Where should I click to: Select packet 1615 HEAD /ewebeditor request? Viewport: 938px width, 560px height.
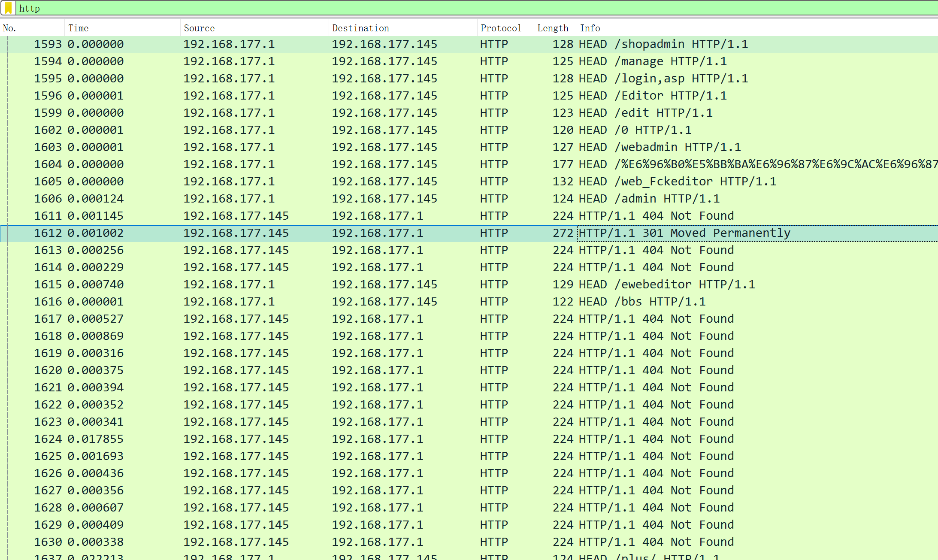click(666, 285)
